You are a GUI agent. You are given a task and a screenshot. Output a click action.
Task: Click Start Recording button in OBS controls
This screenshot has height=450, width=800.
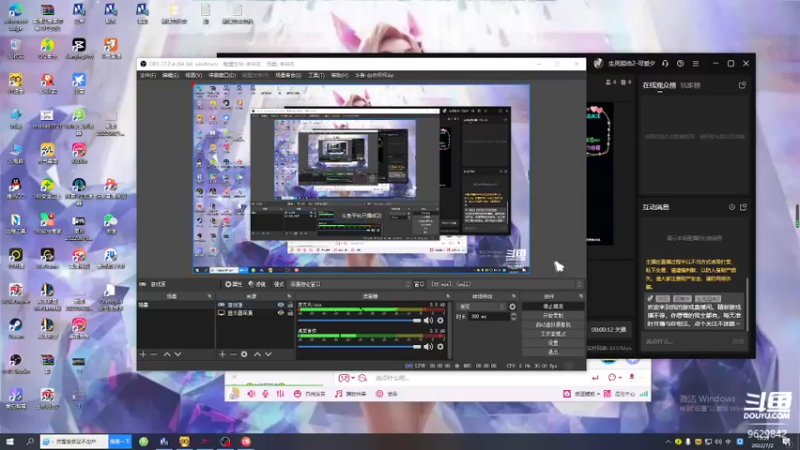(x=553, y=316)
